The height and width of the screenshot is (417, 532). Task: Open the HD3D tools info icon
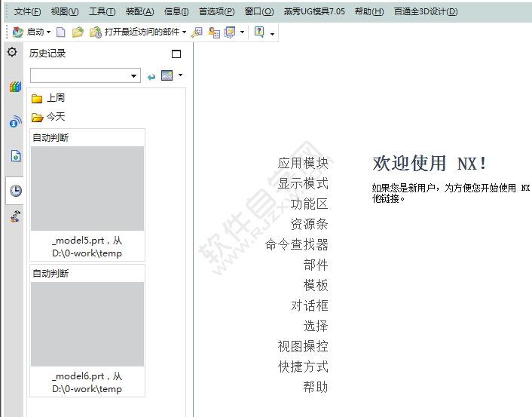15,121
